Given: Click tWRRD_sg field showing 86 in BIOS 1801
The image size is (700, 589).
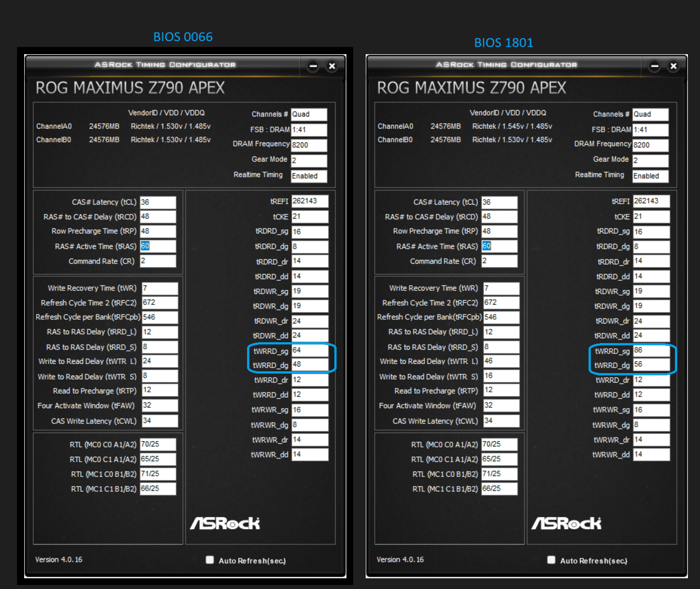Looking at the screenshot, I should point(651,350).
